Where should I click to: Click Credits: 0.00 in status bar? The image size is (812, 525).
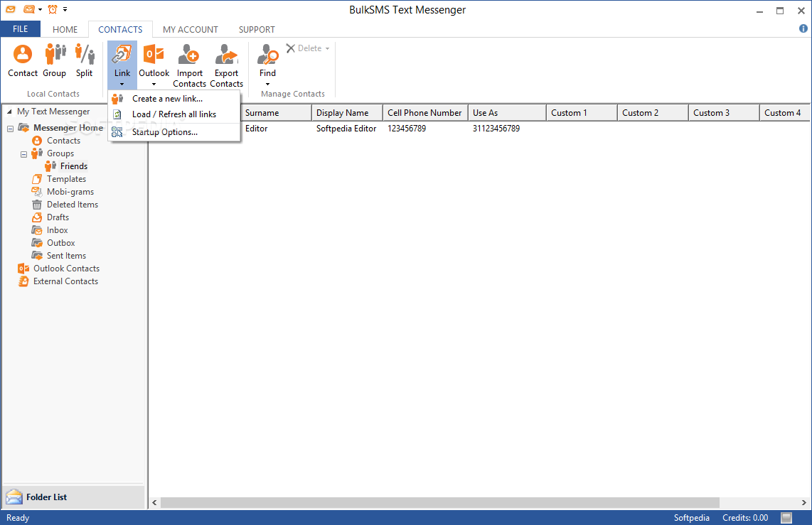pos(745,518)
